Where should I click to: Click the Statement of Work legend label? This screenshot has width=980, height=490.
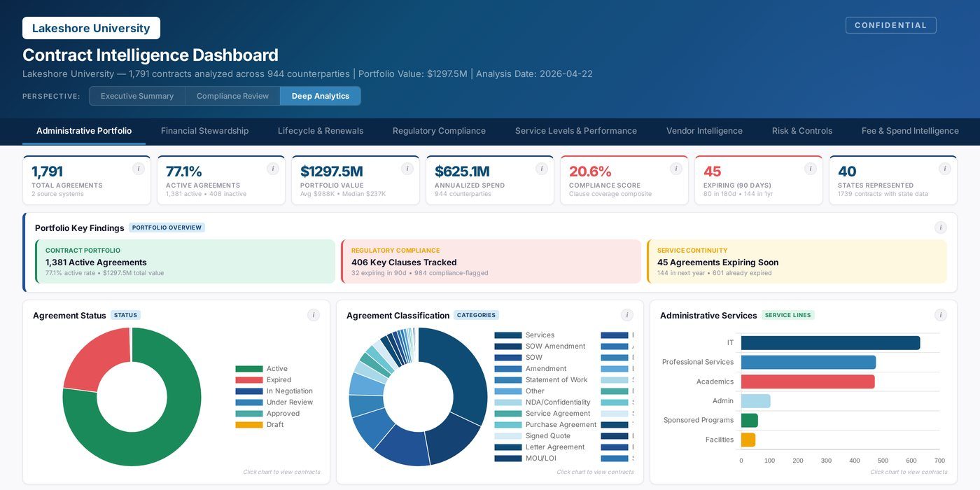556,380
